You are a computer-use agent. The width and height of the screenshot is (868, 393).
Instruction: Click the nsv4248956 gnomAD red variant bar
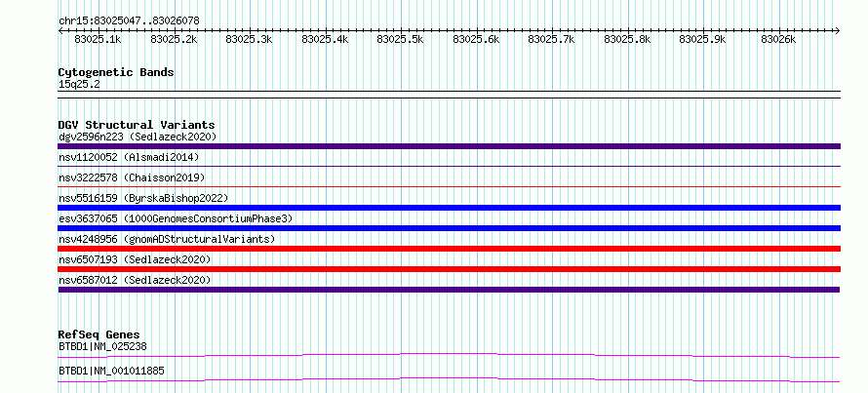click(x=449, y=249)
